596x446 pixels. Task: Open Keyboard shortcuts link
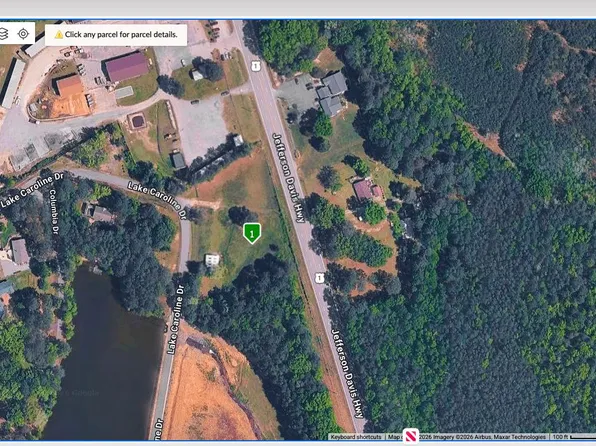click(x=356, y=437)
